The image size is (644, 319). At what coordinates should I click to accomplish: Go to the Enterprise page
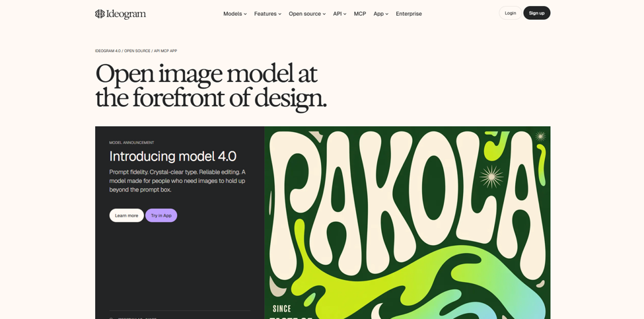click(409, 14)
